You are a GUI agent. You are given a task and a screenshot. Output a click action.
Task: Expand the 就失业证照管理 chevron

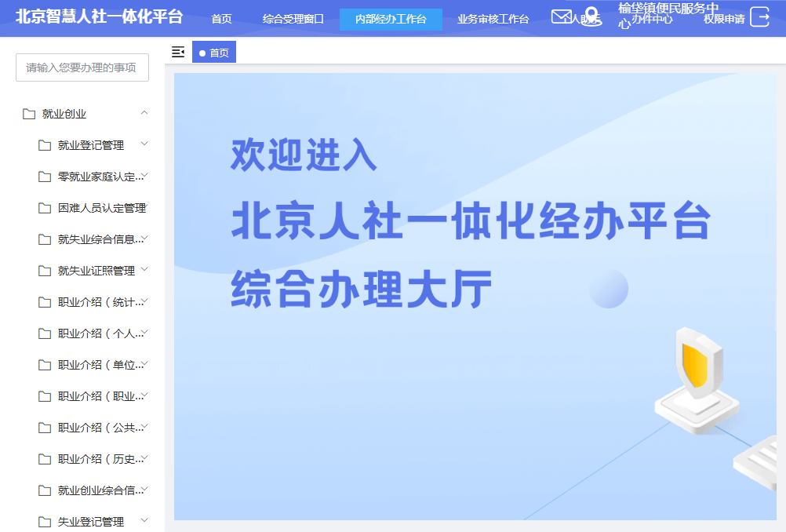(144, 270)
